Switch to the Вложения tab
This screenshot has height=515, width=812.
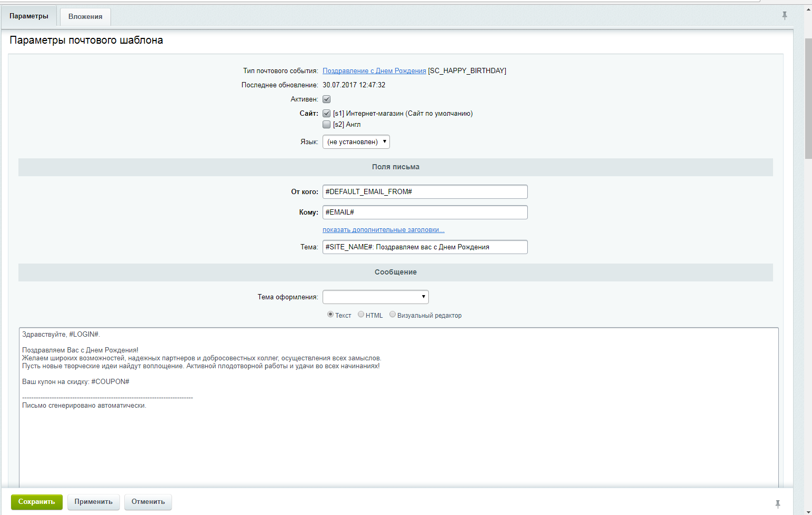coord(85,17)
